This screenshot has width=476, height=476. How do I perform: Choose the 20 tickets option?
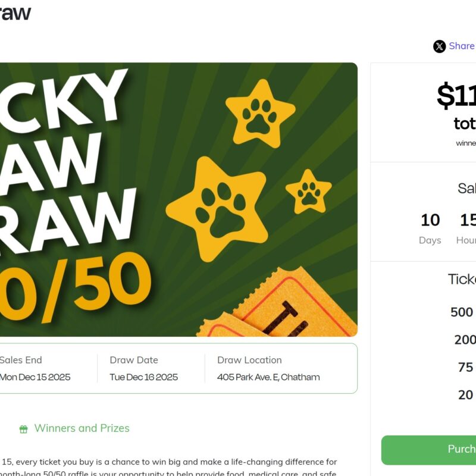point(466,394)
